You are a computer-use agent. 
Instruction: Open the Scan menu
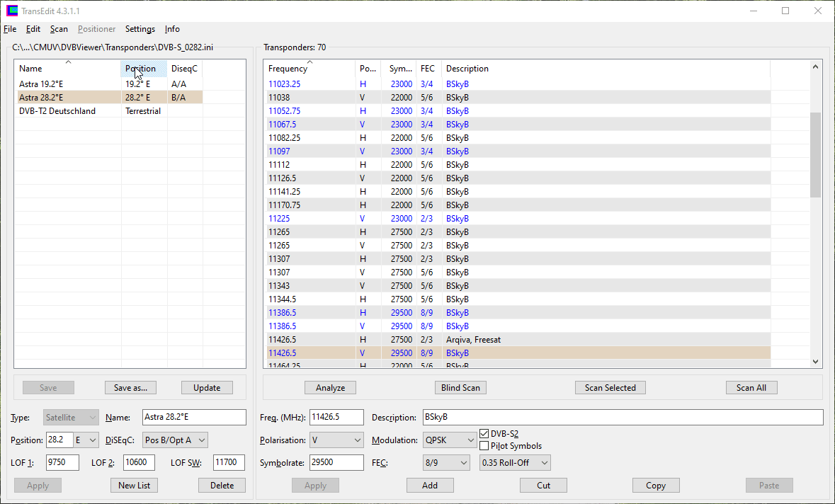[59, 29]
